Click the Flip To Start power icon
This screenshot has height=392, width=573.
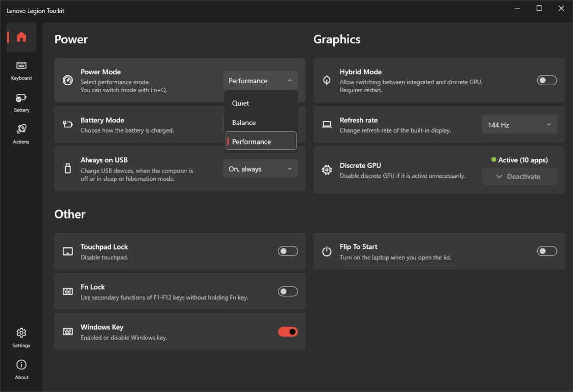point(327,251)
